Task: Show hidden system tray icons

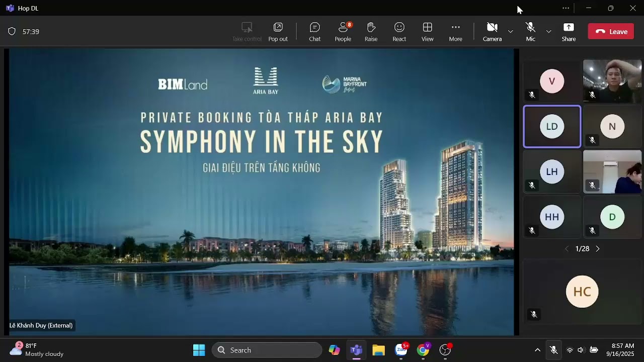Action: pos(537,350)
